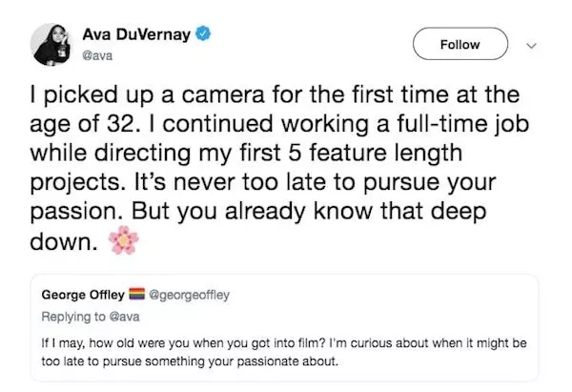Open Ava DuVernay's profile picture
The image size is (572, 392).
(x=51, y=45)
